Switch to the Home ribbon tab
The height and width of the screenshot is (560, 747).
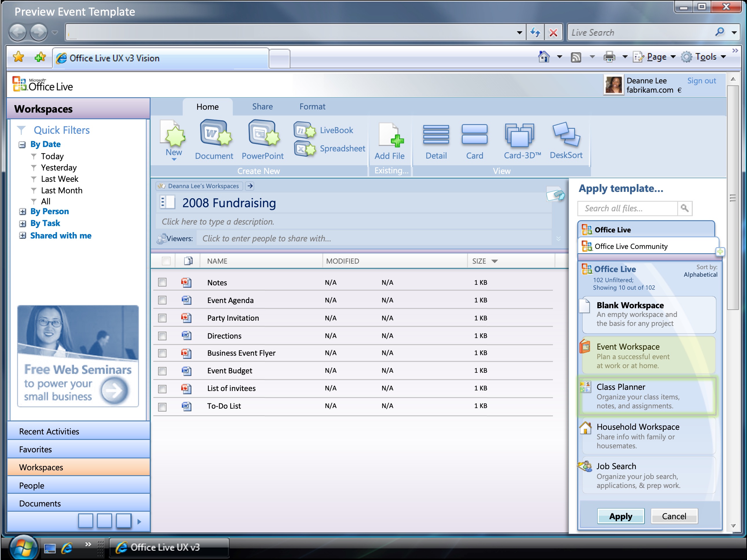(208, 107)
